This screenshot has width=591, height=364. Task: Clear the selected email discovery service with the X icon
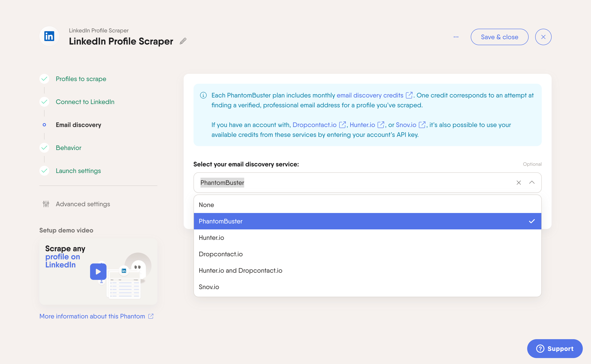(519, 183)
